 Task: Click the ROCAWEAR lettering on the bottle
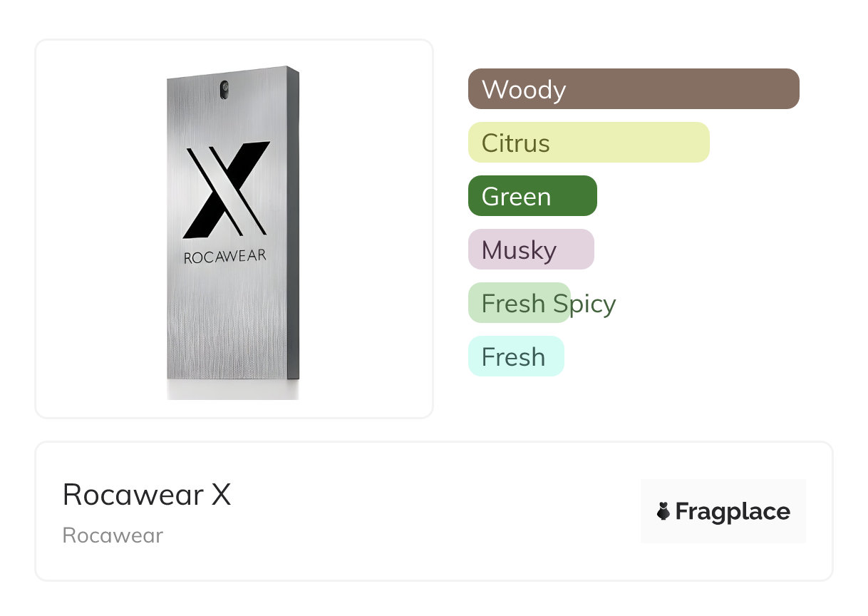tap(225, 257)
